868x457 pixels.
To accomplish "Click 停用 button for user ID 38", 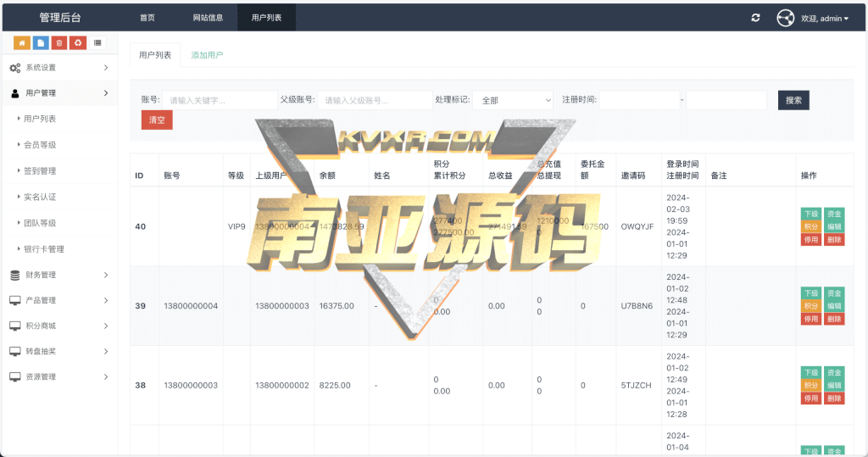I will coord(811,398).
